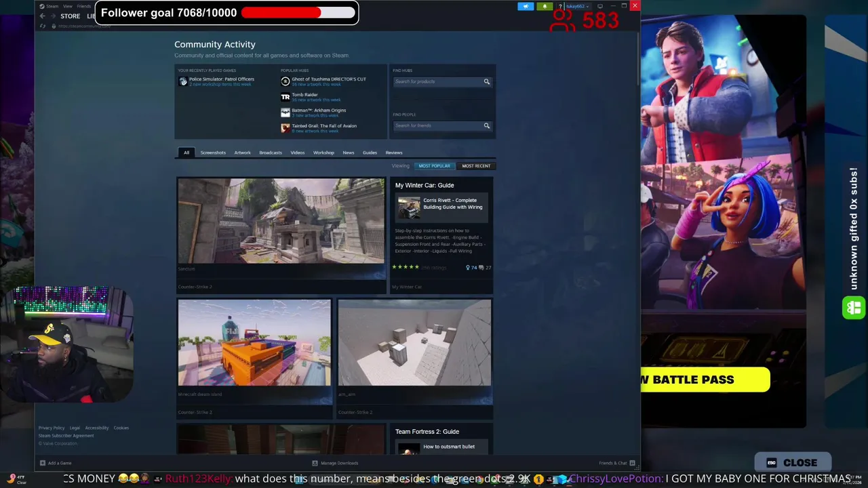The width and height of the screenshot is (868, 488).
Task: Click the green subs gift icon
Action: coord(853,308)
